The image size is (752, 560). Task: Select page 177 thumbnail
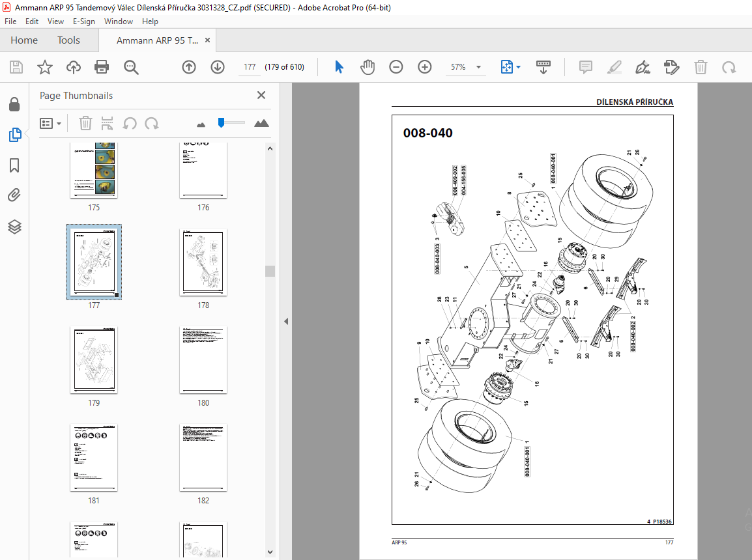(94, 262)
